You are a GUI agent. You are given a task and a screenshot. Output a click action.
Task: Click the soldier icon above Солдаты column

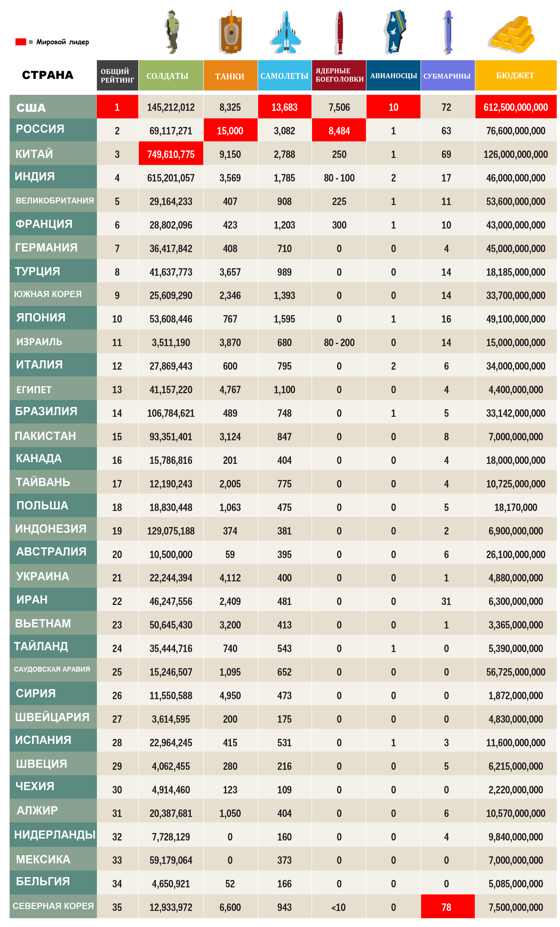coord(172,32)
